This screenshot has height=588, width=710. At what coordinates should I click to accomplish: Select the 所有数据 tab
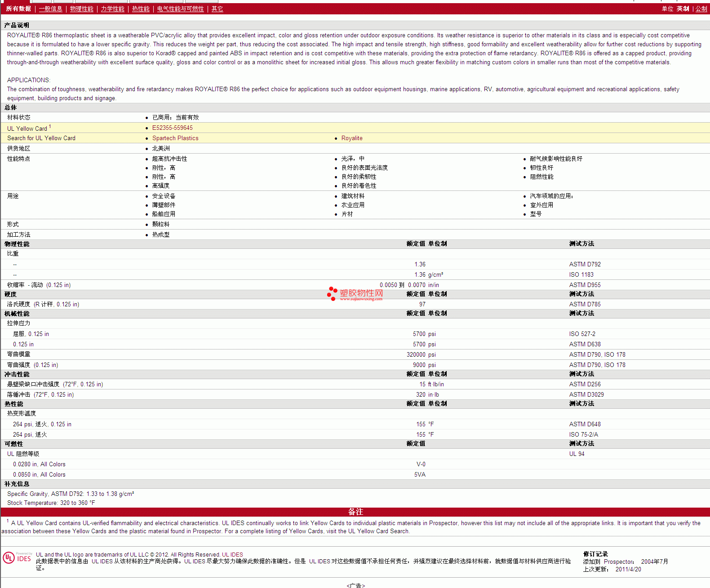point(18,9)
